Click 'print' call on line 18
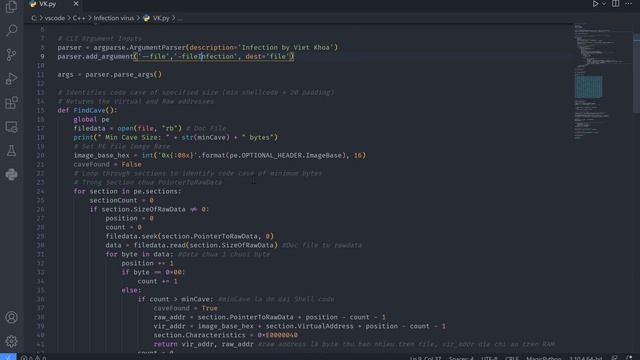Screen dimensions: 640x360 pos(83,137)
